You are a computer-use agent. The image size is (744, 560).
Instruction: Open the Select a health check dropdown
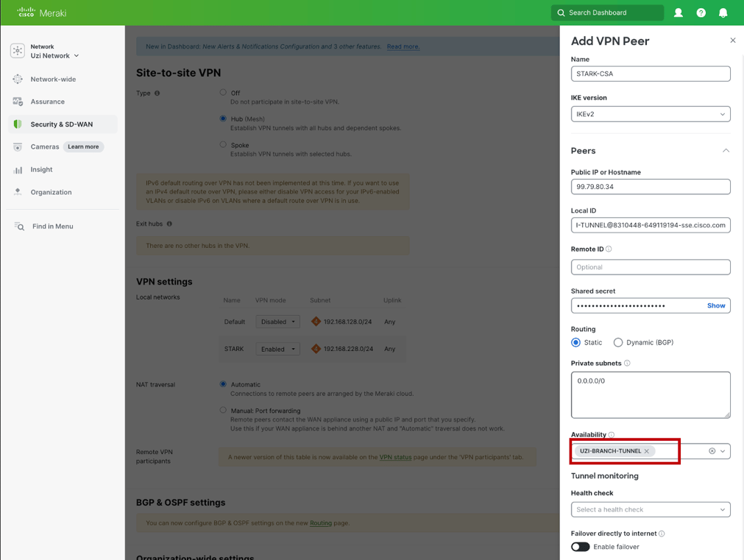click(651, 509)
